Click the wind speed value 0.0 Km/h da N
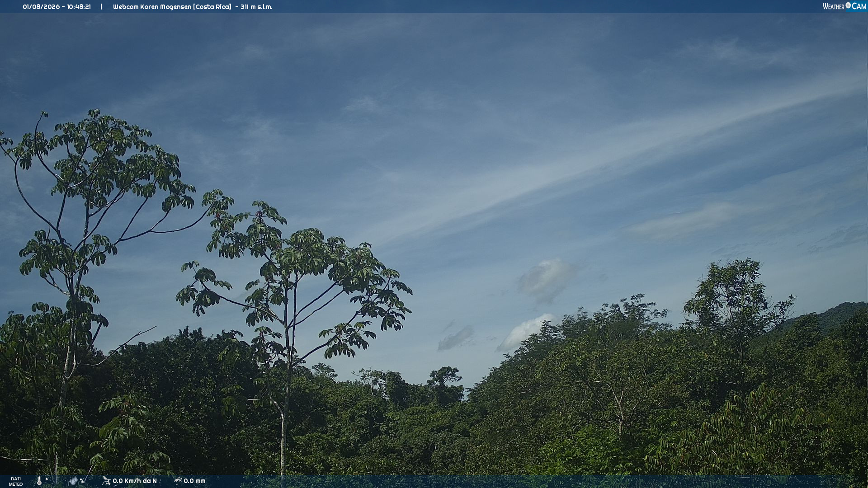The height and width of the screenshot is (488, 868). 135,481
